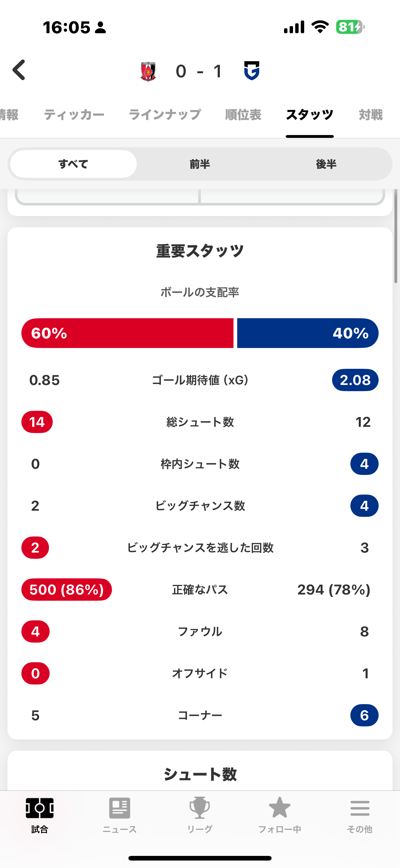The image size is (400, 868).
Task: Switch to the ラインナップ tab
Action: point(165,115)
